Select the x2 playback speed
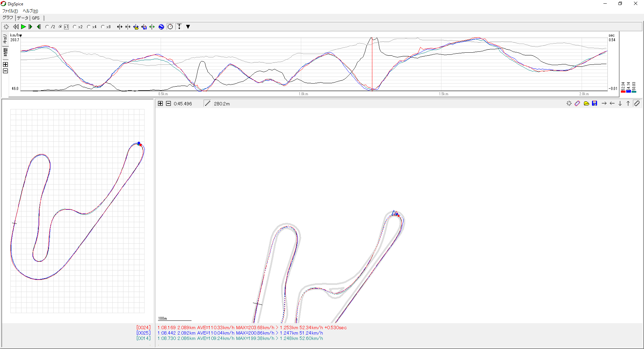The image size is (644, 349). (x=78, y=27)
